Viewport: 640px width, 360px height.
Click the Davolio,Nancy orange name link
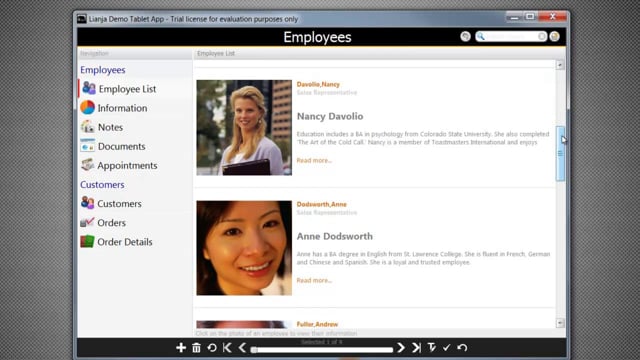[x=318, y=84]
